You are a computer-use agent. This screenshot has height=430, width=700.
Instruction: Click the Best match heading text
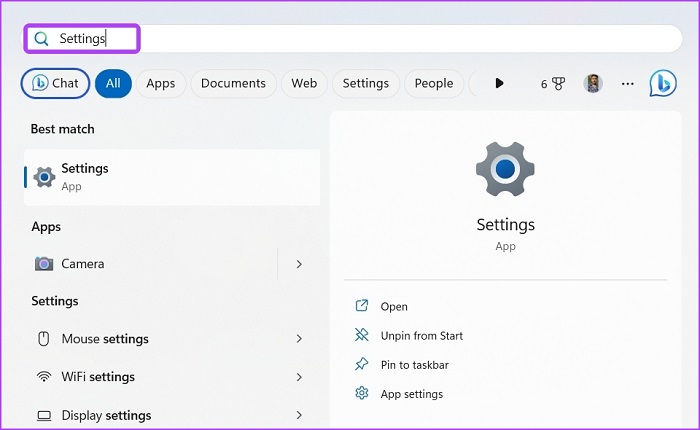point(62,129)
